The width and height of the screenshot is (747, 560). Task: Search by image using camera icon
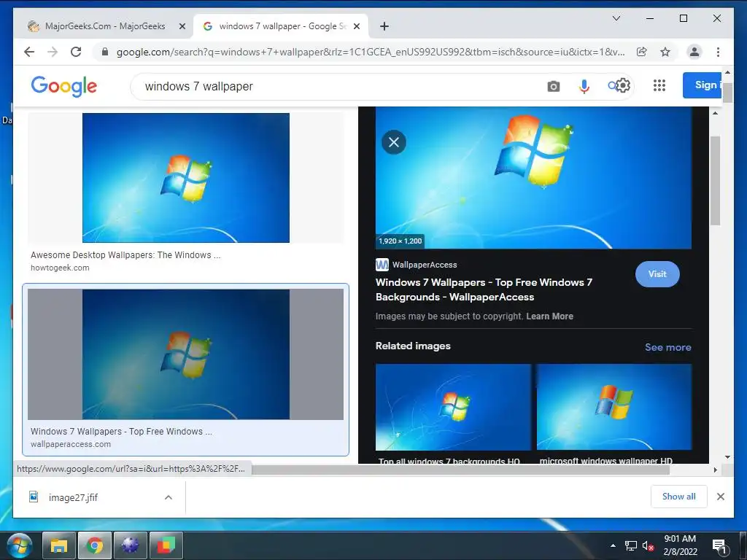[x=553, y=86]
